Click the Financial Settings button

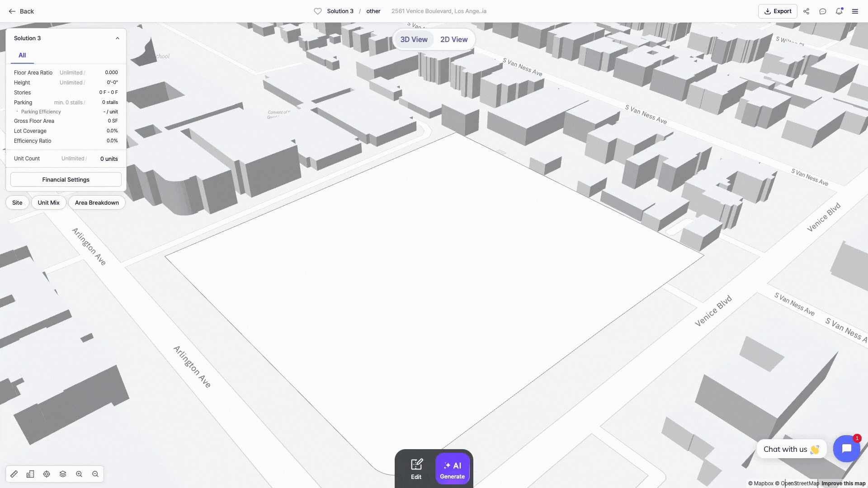(66, 179)
